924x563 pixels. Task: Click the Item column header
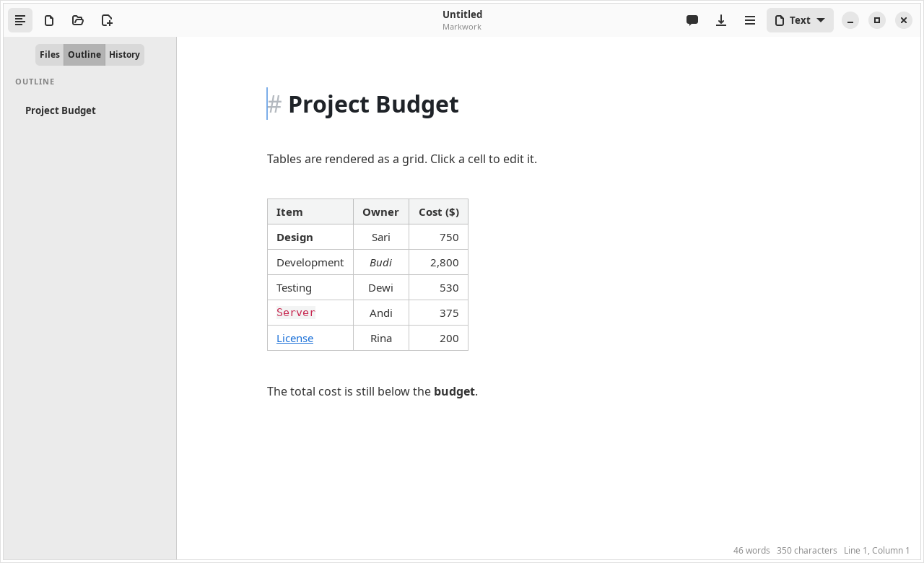[x=310, y=211]
